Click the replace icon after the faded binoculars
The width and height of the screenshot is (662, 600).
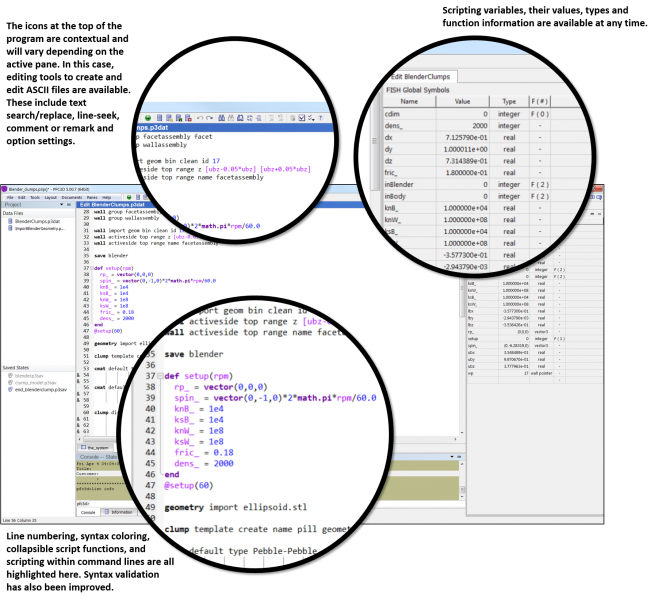tap(240, 118)
